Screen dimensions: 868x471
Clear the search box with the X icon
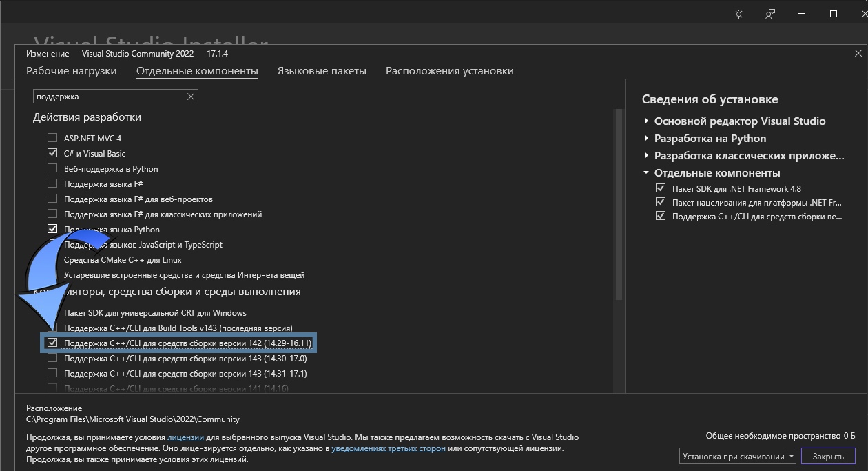pyautogui.click(x=191, y=96)
